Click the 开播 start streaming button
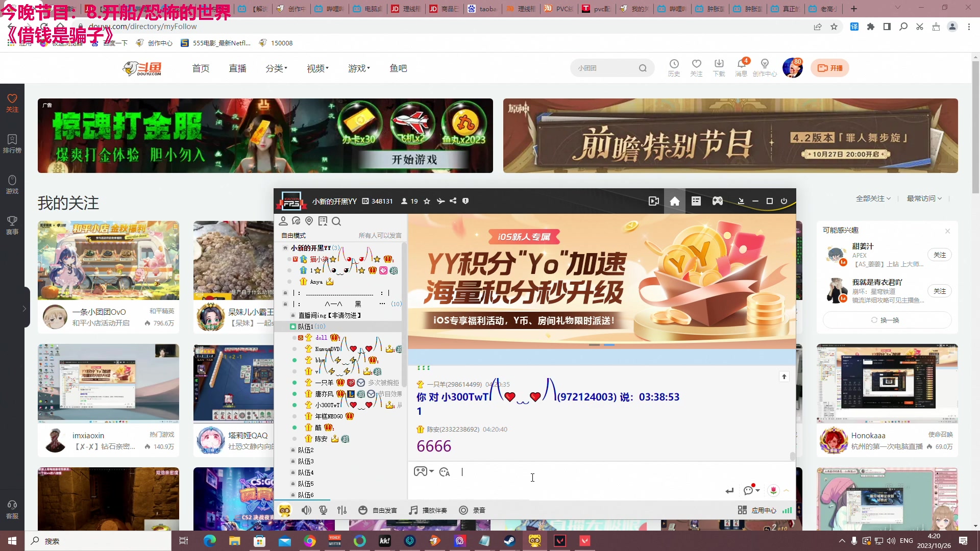Image resolution: width=980 pixels, height=551 pixels. (830, 67)
